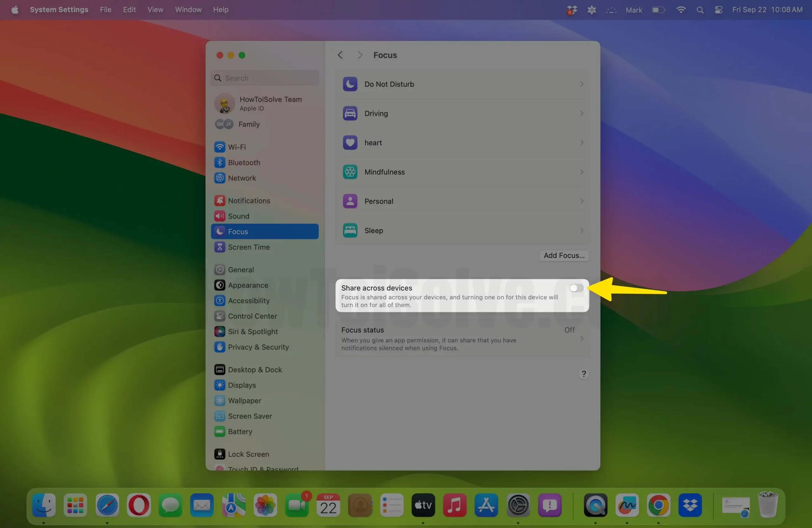This screenshot has height=528, width=812.
Task: Open Notifications settings
Action: coord(265,200)
